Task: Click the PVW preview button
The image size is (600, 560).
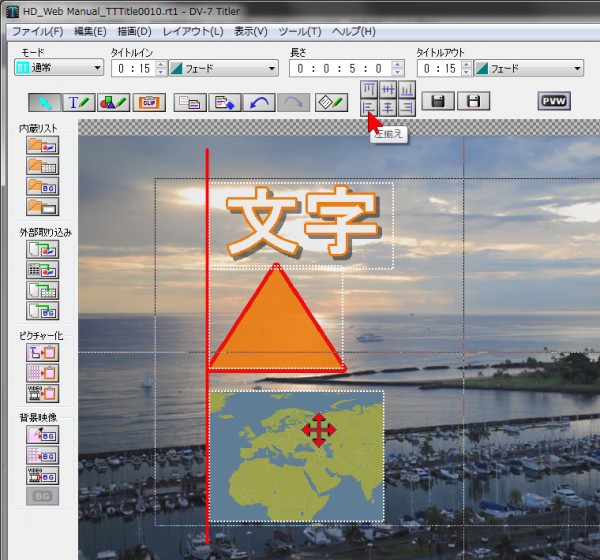Action: point(554,101)
